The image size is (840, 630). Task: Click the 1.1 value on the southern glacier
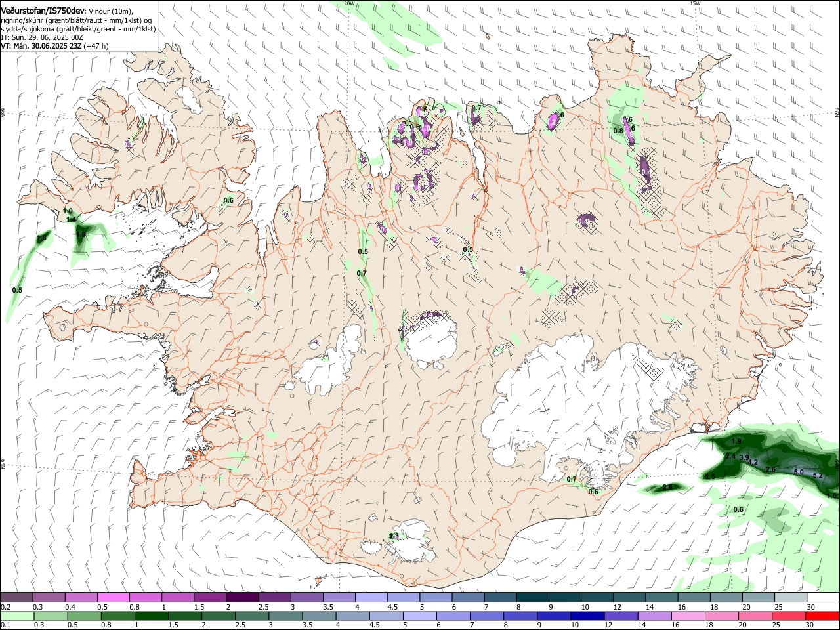coord(394,536)
